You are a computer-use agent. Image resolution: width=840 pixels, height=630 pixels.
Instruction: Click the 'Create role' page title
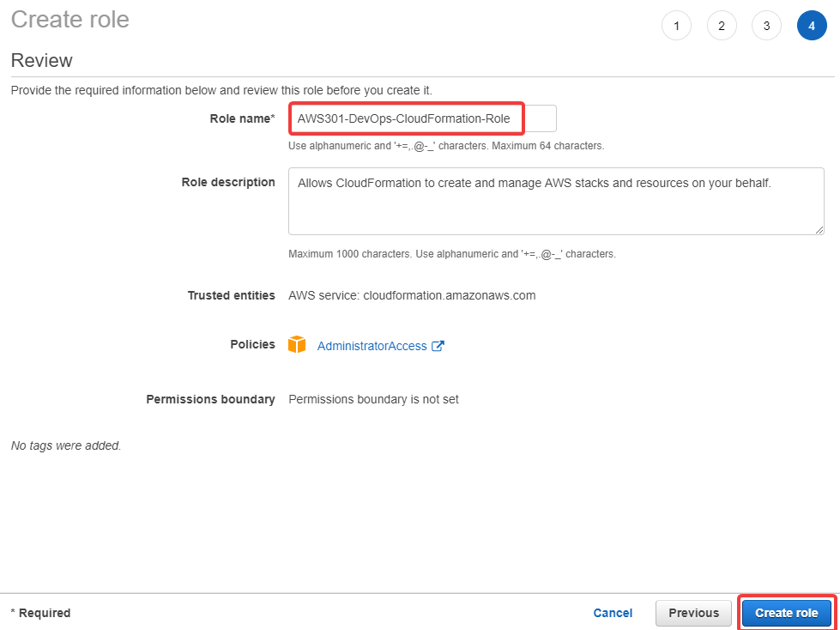pyautogui.click(x=70, y=20)
